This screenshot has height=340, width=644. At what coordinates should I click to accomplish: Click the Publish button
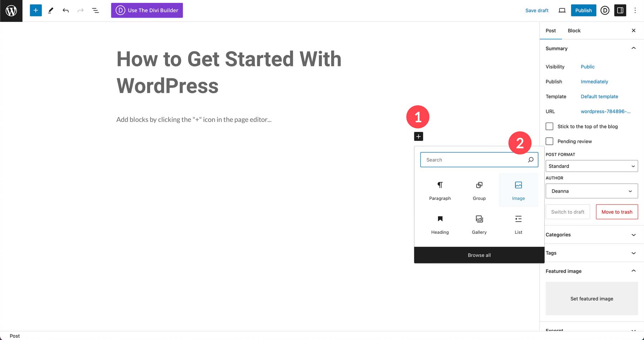[583, 10]
